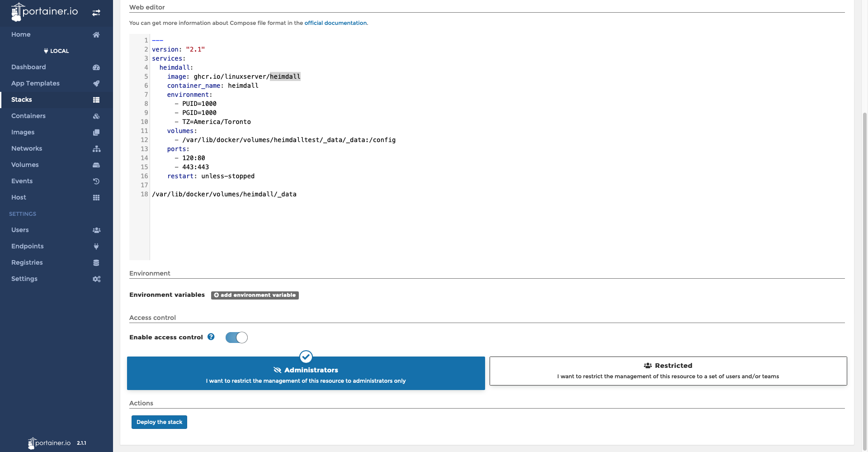868x452 pixels.
Task: Click the restart: unless-stopped line
Action: 211,176
